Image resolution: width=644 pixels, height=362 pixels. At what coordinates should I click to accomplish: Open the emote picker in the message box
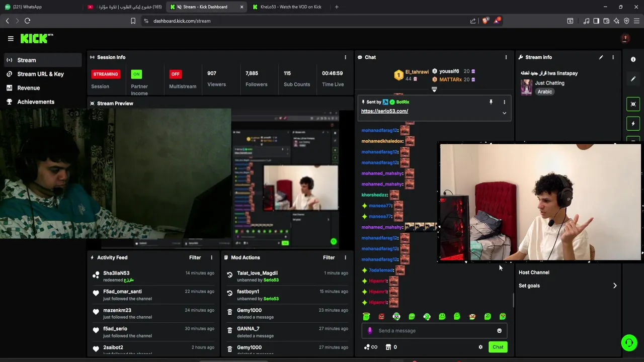tap(499, 331)
